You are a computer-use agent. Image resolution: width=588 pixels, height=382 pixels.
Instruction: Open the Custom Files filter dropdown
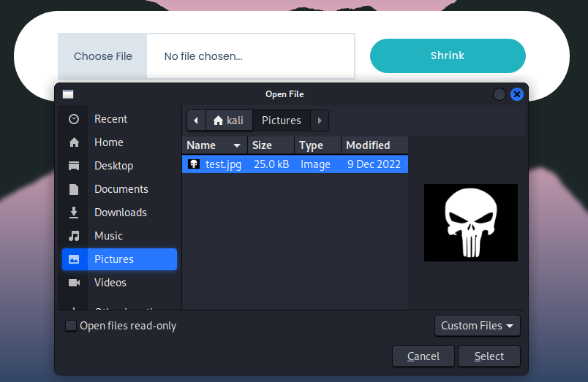[x=478, y=326]
